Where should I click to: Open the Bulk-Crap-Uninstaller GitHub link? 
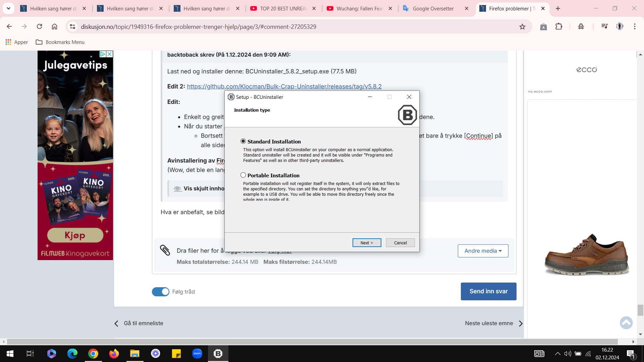[x=284, y=86]
